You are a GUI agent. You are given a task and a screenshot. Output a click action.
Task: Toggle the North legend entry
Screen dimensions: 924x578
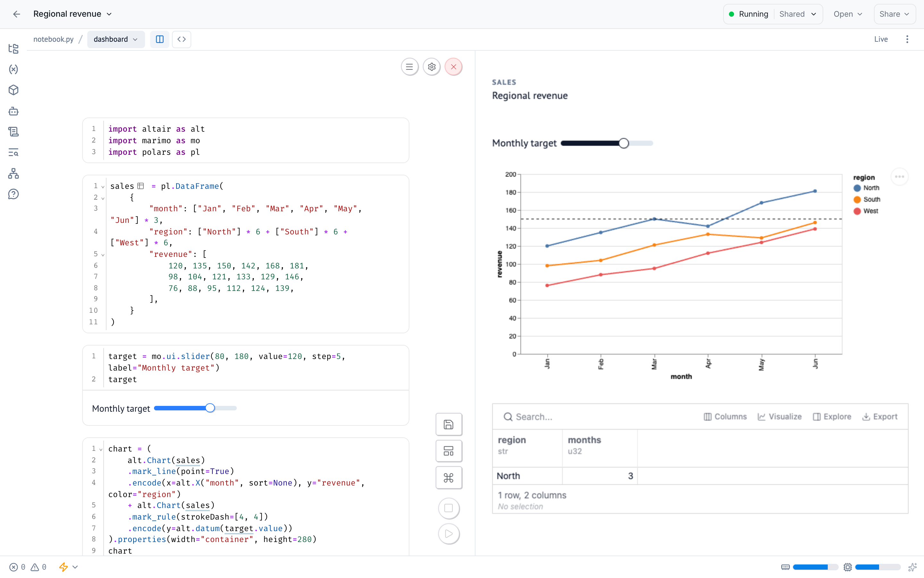pos(866,188)
